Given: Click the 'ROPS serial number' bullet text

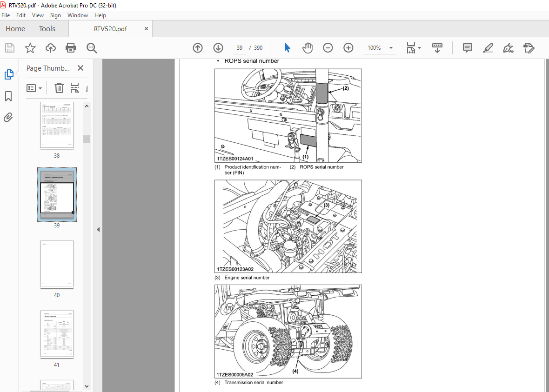Looking at the screenshot, I should point(252,61).
